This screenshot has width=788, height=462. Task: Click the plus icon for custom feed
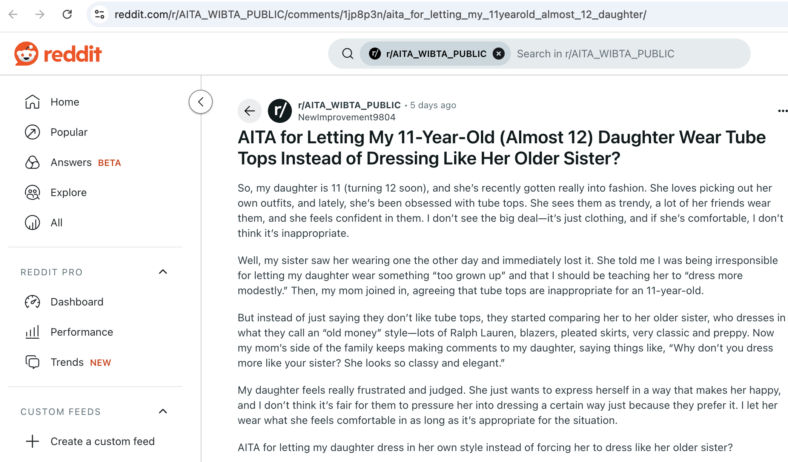coord(32,441)
